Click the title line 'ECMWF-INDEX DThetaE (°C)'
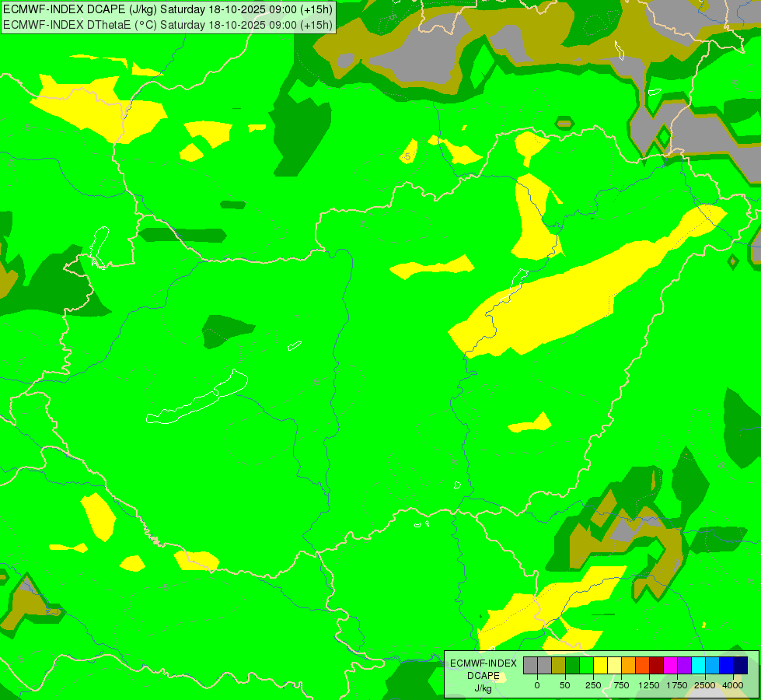 coord(79,25)
